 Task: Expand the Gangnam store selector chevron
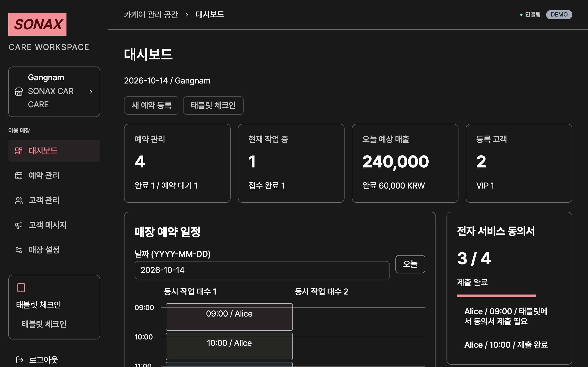click(91, 92)
